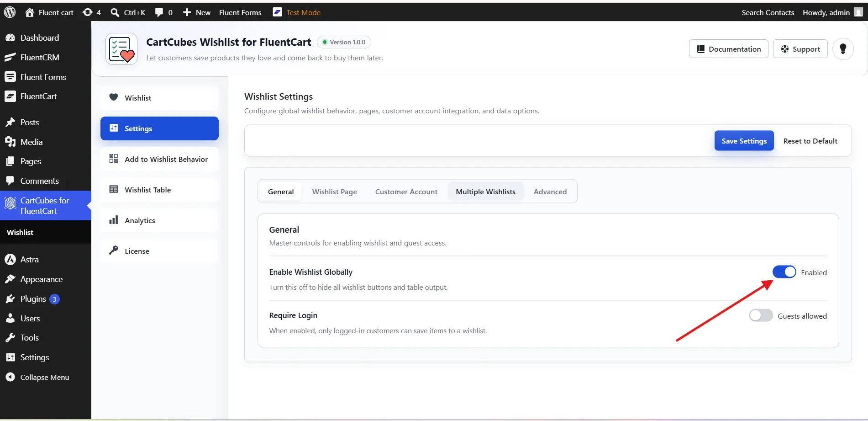Click the WordPress logo icon
The image size is (868, 421).
pos(10,12)
